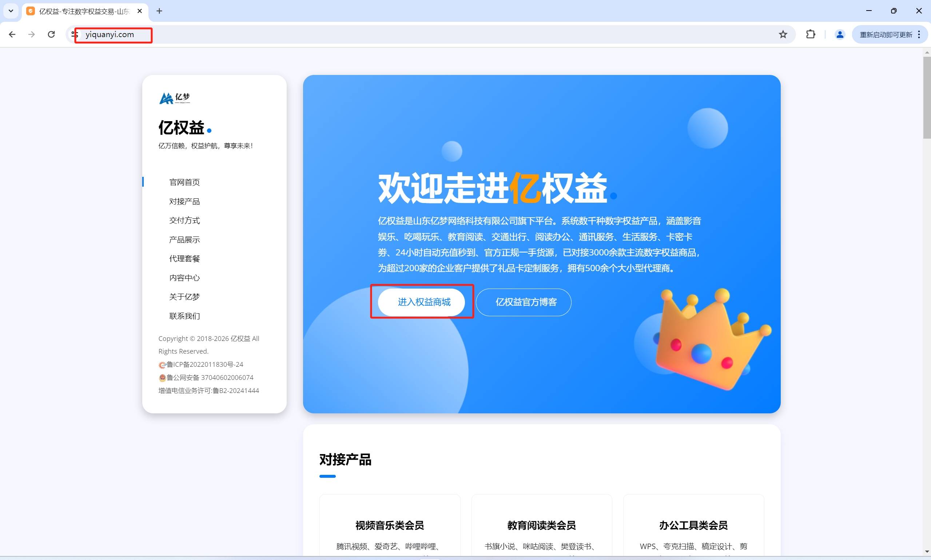Open 联系我们 in the sidebar menu
The image size is (931, 560).
(x=184, y=316)
